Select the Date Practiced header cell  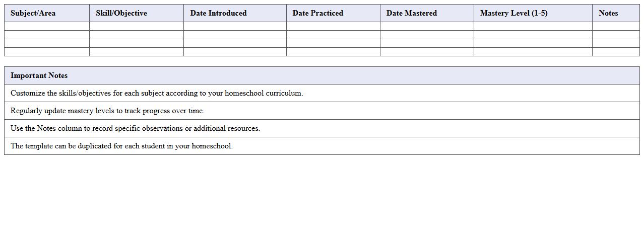[317, 13]
